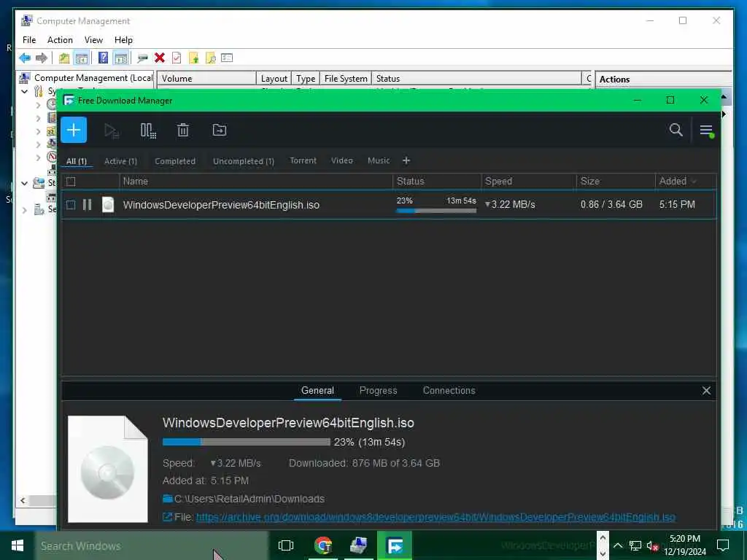Pause the WindowsDeveloperPreview64bitEnglish.iso download
This screenshot has height=560, width=747.
tap(87, 205)
